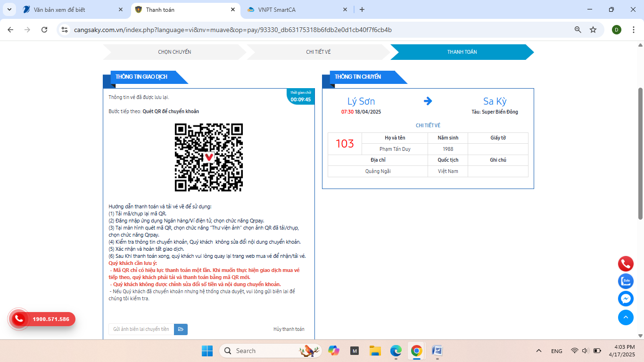644x362 pixels.
Task: Click the CHỌN CHUYẾN step
Action: click(x=174, y=52)
